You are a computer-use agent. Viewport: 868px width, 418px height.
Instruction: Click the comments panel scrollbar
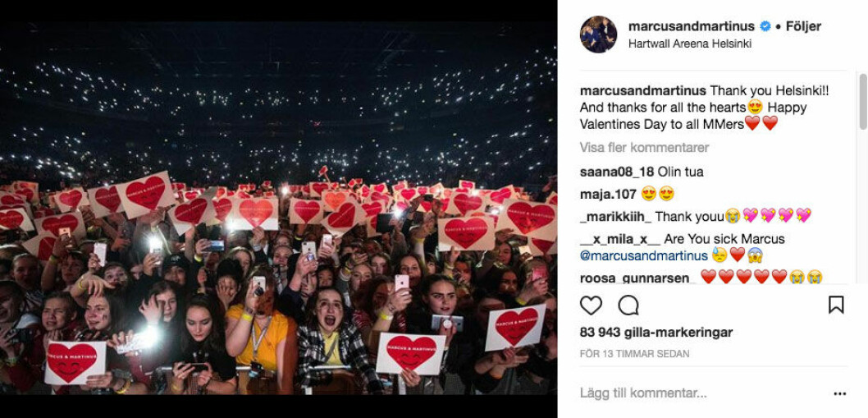[x=863, y=102]
